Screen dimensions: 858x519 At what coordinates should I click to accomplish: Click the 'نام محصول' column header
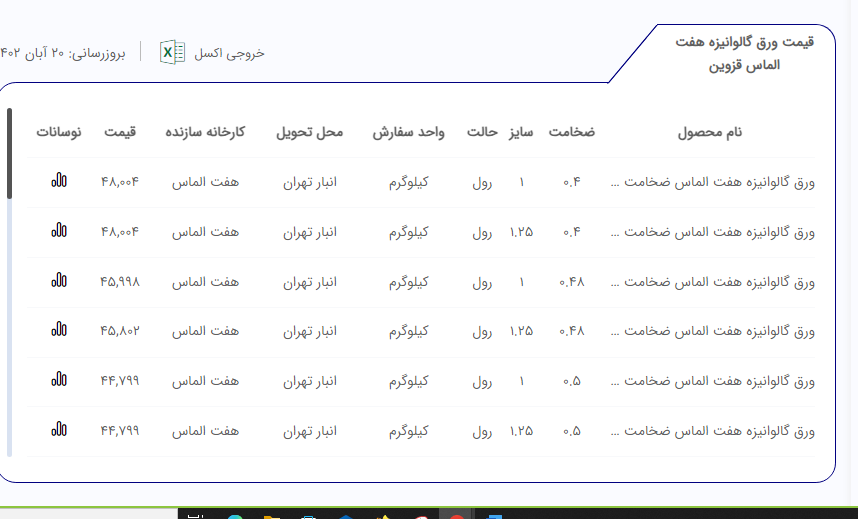click(711, 132)
